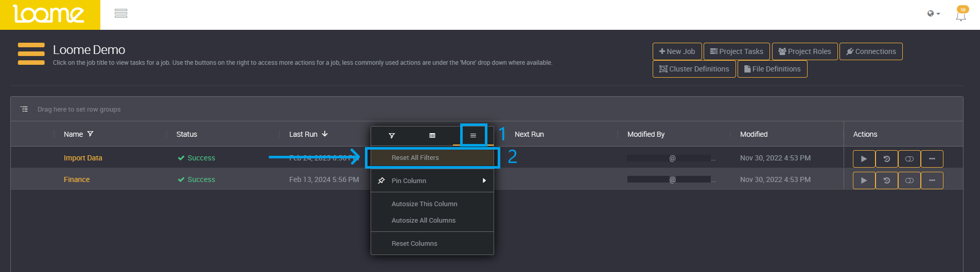
Task: Open Project Roles
Action: (x=804, y=51)
